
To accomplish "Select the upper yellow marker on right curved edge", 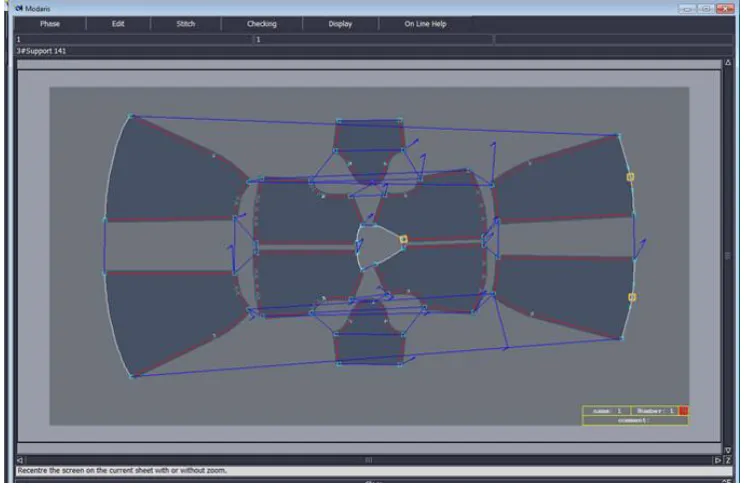I will point(630,177).
